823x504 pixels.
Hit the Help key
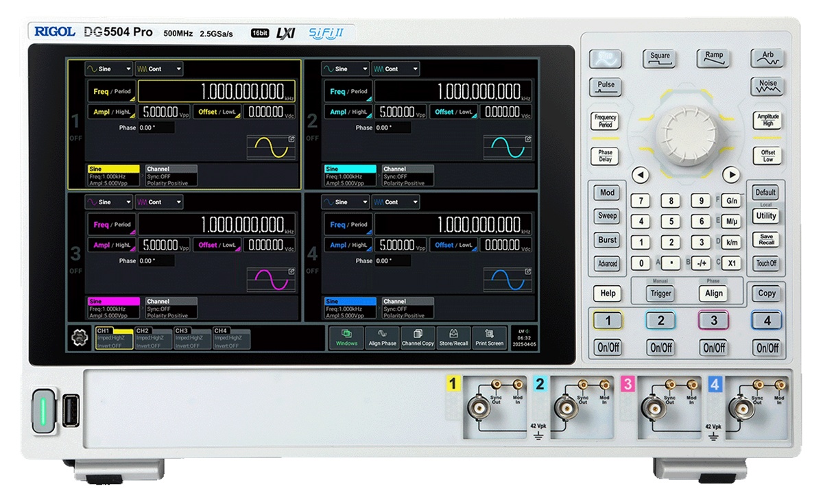click(608, 293)
